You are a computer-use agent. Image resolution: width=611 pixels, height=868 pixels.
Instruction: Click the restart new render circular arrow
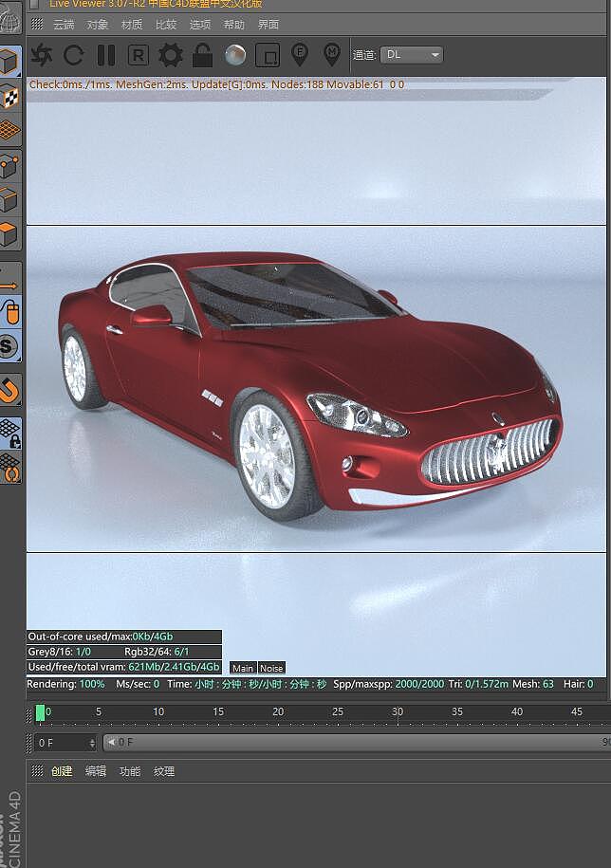(74, 55)
